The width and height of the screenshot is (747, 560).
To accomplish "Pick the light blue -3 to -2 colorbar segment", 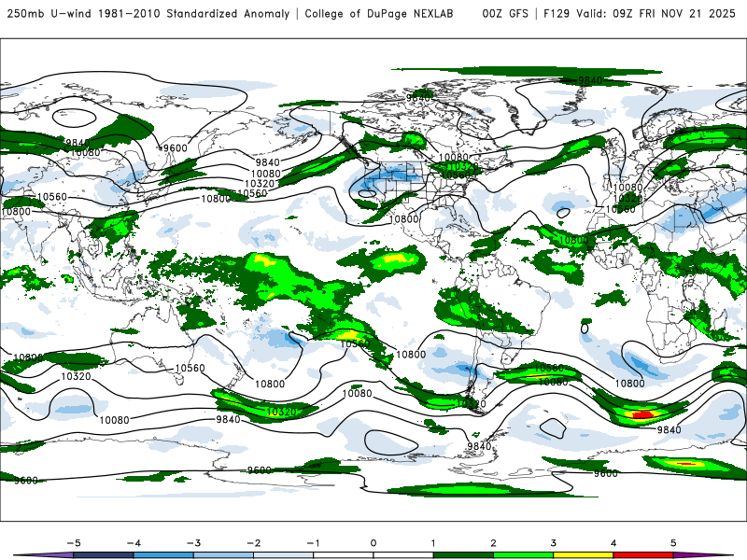I will click(x=223, y=555).
